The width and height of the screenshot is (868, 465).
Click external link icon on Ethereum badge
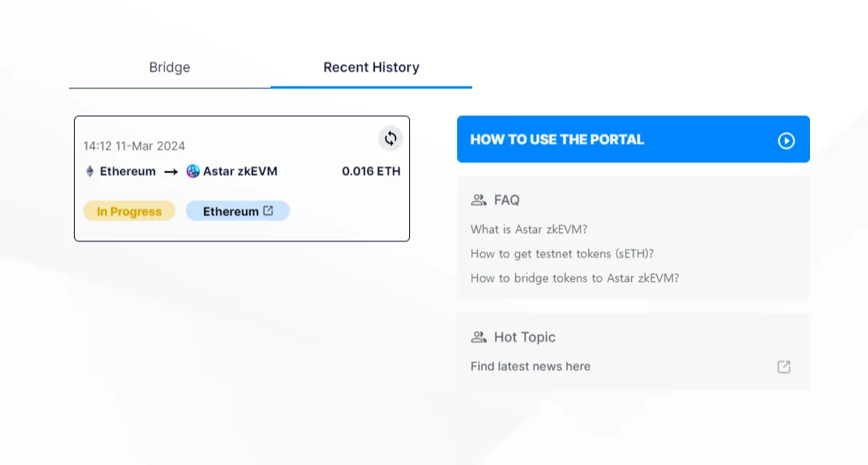pos(269,210)
